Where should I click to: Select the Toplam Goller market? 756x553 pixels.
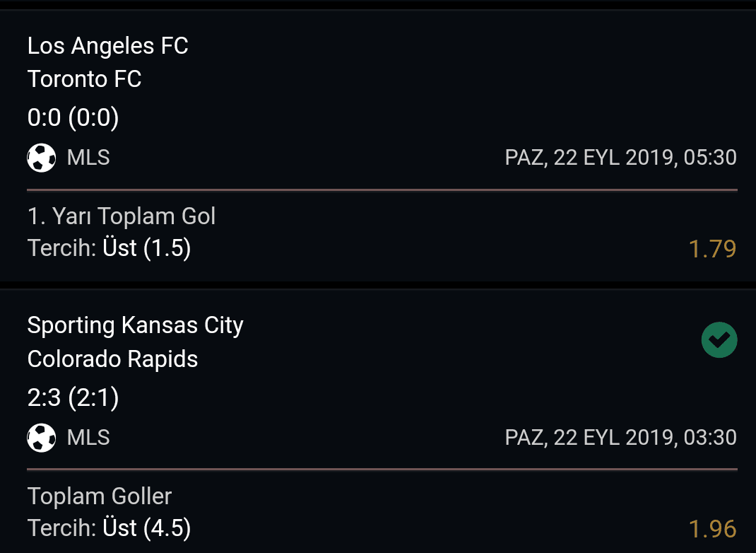point(100,496)
